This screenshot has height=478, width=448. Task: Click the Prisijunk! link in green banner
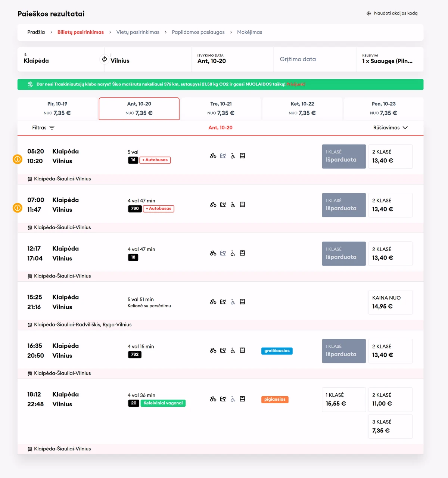(296, 84)
